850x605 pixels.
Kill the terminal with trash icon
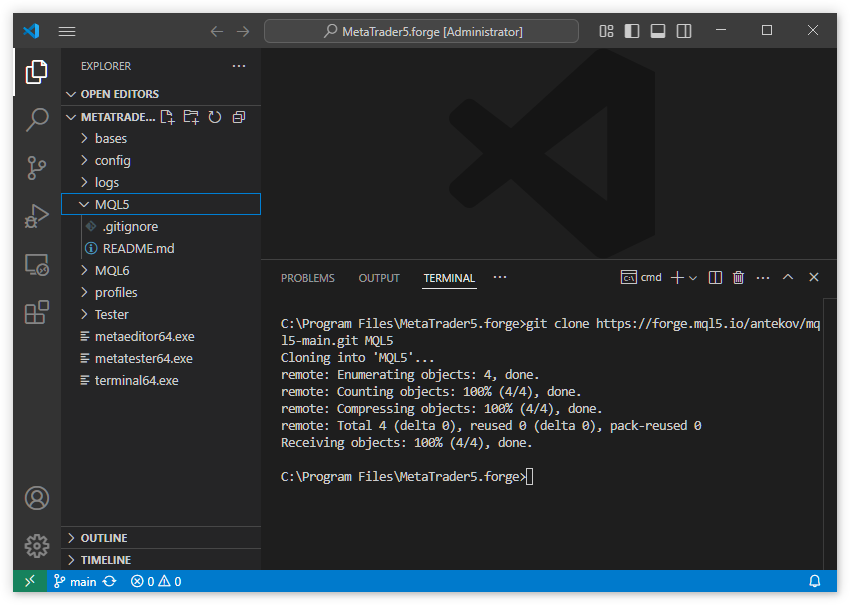pyautogui.click(x=738, y=278)
